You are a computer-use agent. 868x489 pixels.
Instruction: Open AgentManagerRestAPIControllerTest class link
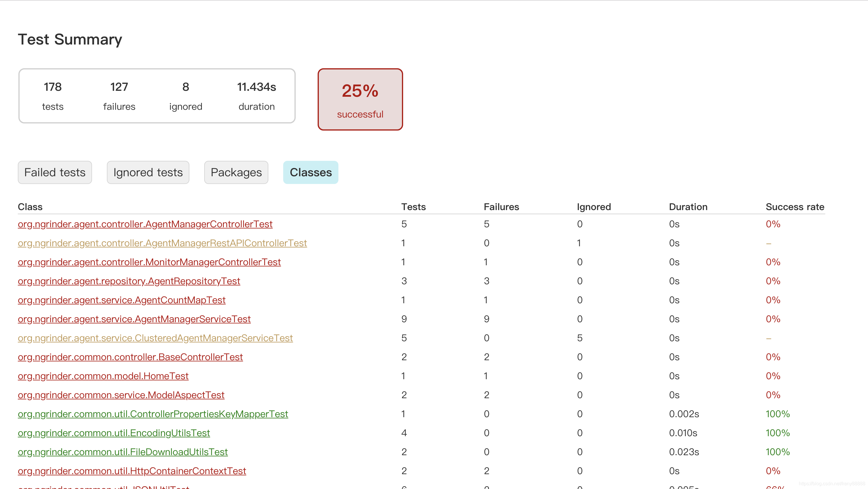pyautogui.click(x=162, y=243)
